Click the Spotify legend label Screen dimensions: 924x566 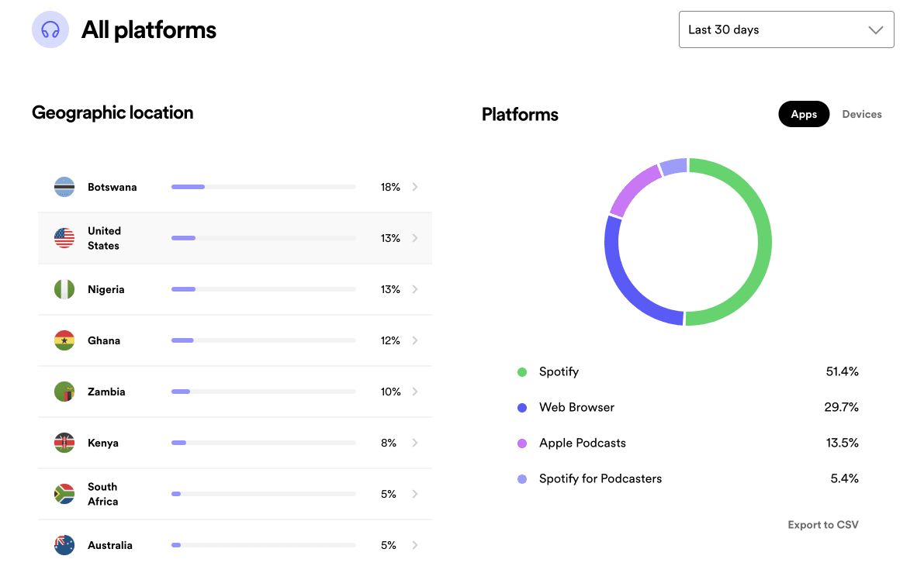pos(559,372)
